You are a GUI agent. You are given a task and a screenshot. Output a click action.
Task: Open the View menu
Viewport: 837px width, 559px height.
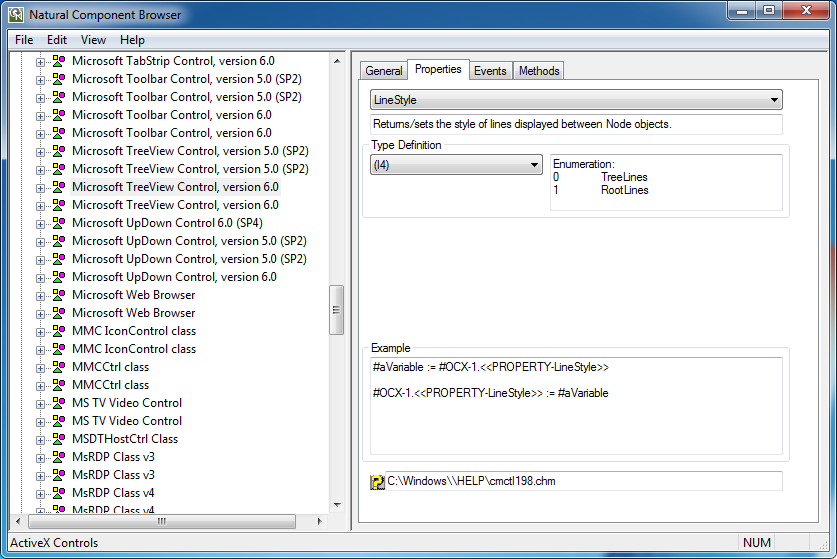tap(93, 40)
